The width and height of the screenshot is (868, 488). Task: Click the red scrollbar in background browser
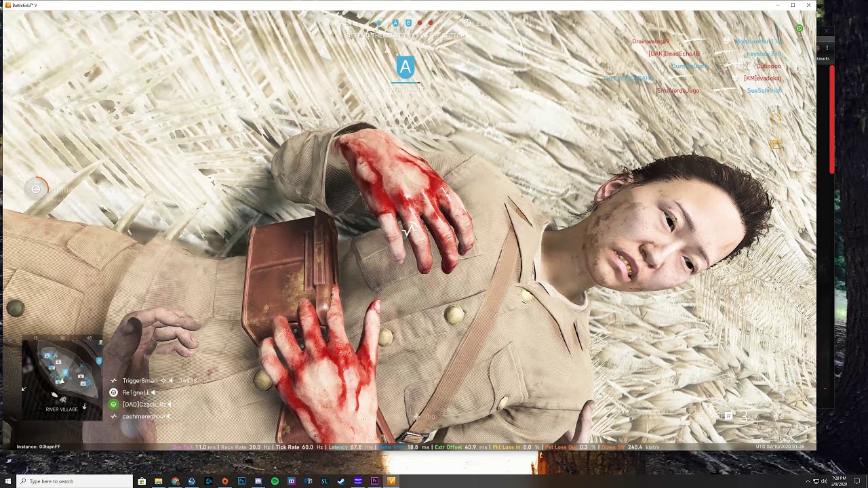pyautogui.click(x=832, y=119)
